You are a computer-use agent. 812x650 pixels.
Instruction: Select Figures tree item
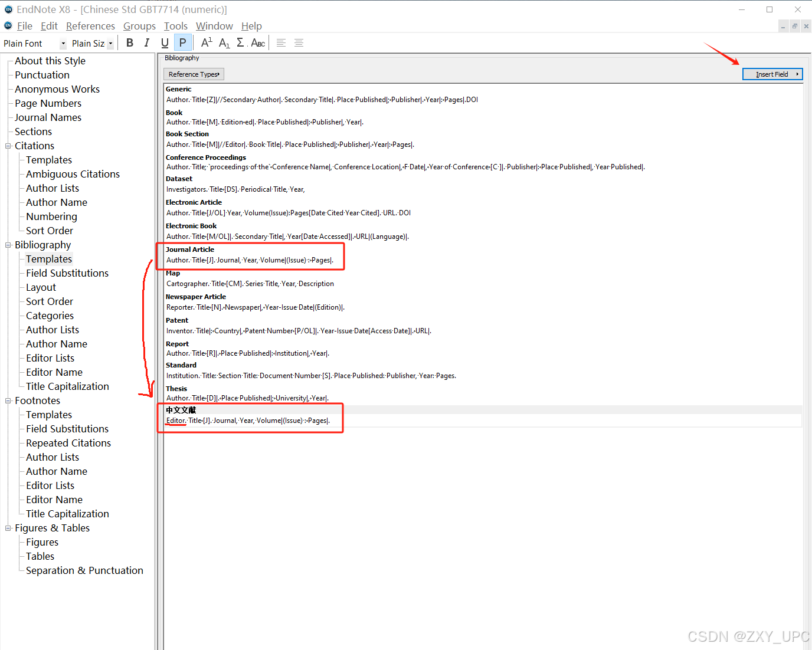[42, 542]
